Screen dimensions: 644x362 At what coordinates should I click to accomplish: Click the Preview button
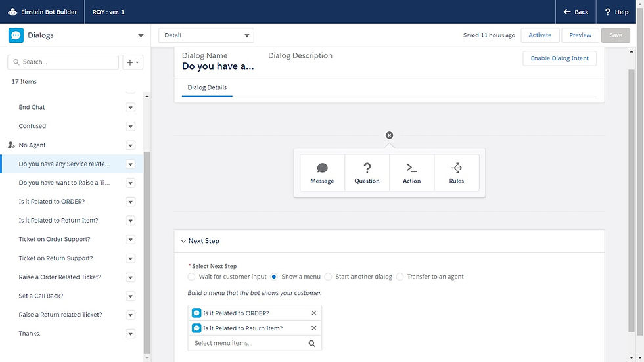click(x=580, y=35)
